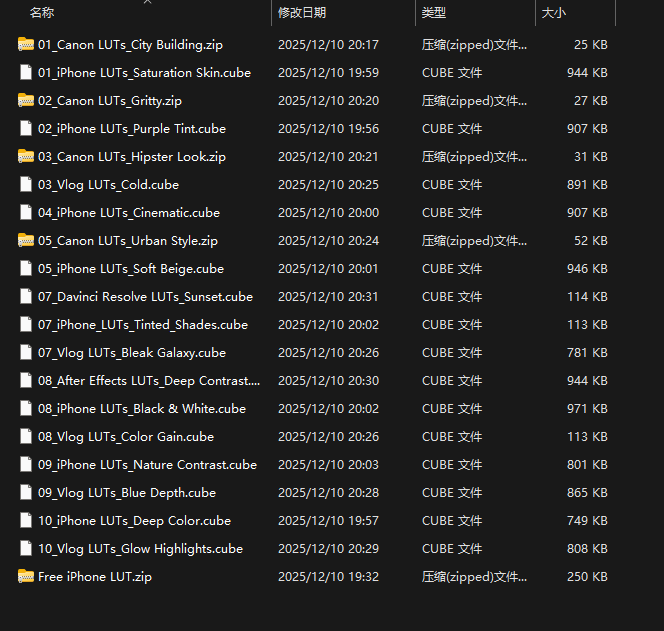Select file name 05_Canon LUTs_Urban Style.zip
Screen dimensions: 664x631
coord(128,241)
